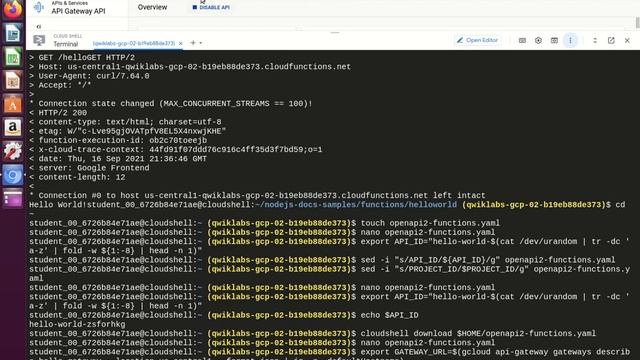Click the 'User-Agent: curl/7.64.0' line

click(89, 76)
